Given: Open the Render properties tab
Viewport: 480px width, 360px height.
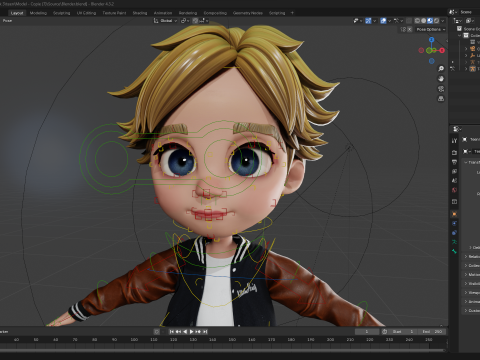Looking at the screenshot, I should click(x=454, y=152).
